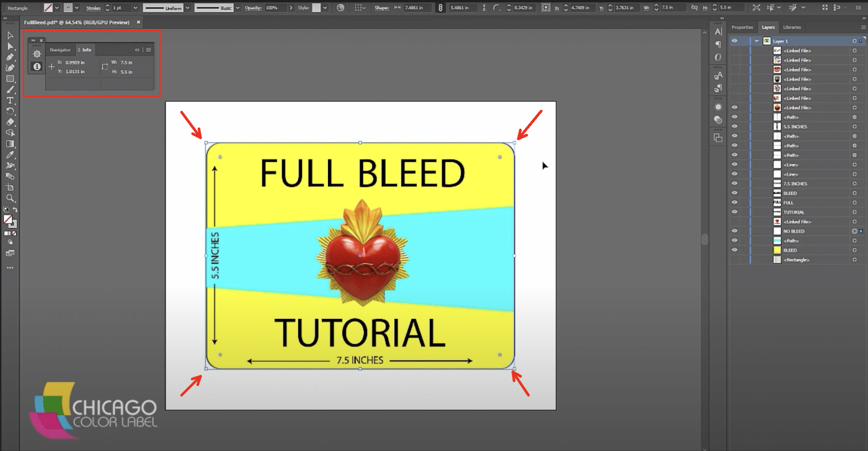
Task: Select the Eyedropper tool
Action: point(10,155)
